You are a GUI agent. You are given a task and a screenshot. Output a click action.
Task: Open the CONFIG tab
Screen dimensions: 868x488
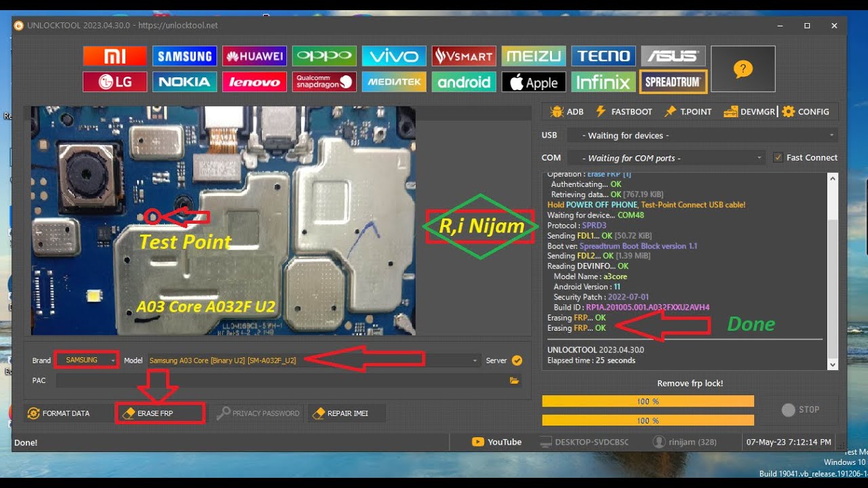(806, 112)
